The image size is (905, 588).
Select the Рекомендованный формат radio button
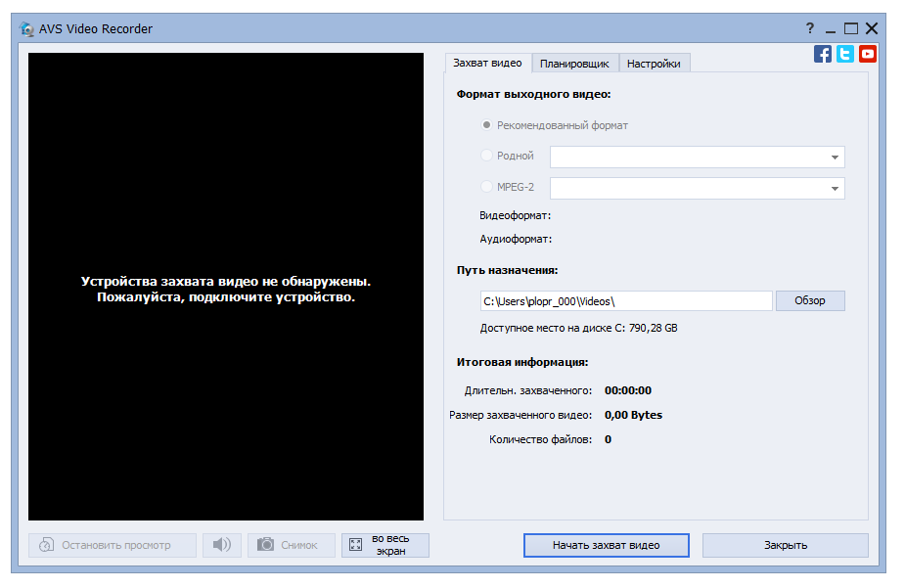point(486,125)
